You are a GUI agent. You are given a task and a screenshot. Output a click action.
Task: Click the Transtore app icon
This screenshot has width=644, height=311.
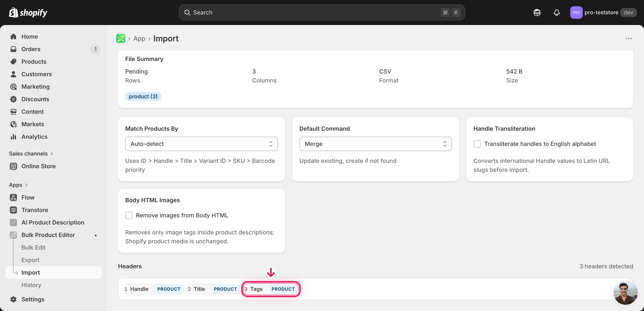click(13, 210)
